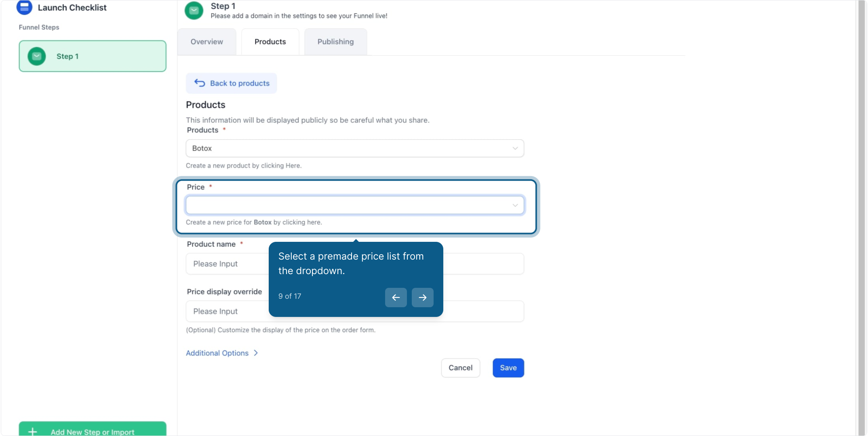This screenshot has height=436, width=868.
Task: Click the Cancel button
Action: pyautogui.click(x=461, y=368)
